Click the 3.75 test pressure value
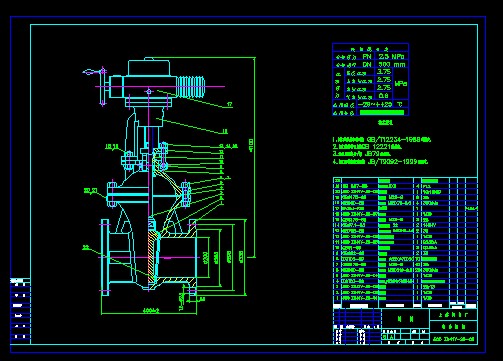 [x=384, y=72]
